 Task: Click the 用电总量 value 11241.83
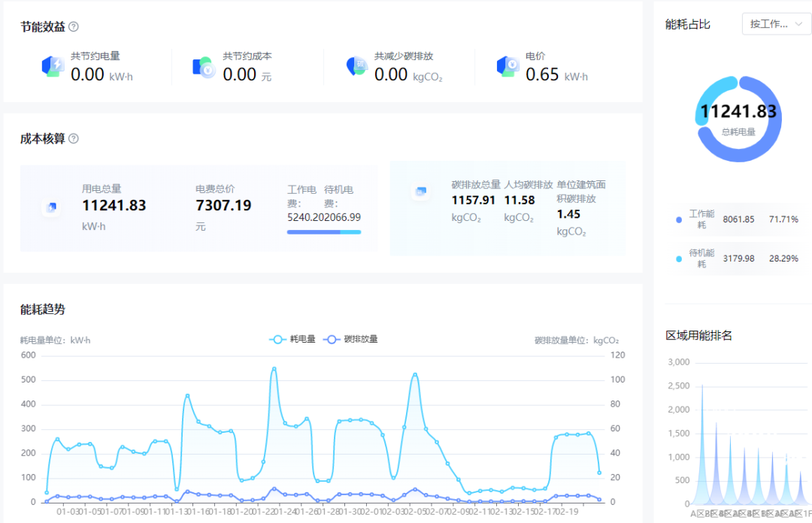[114, 206]
